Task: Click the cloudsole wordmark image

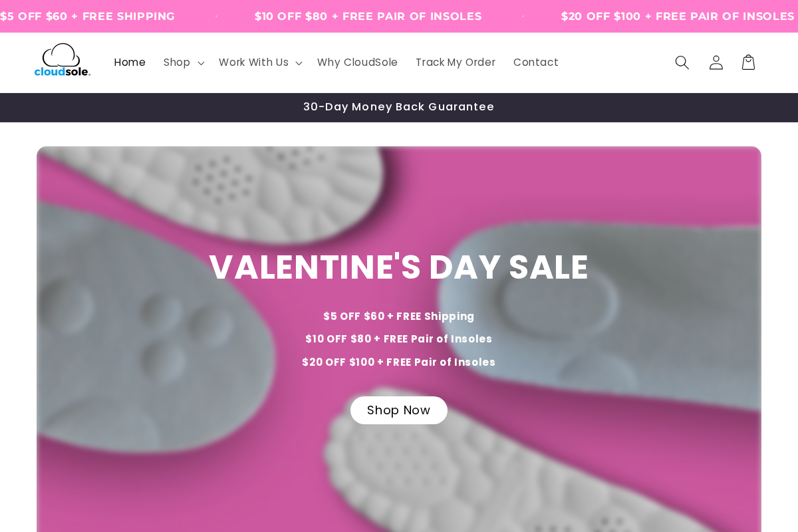Action: (62, 70)
